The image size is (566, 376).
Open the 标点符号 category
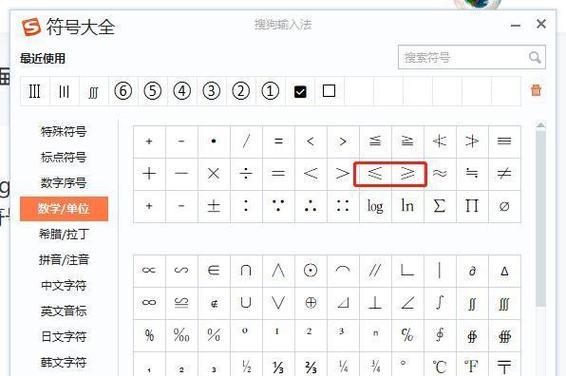[64, 157]
